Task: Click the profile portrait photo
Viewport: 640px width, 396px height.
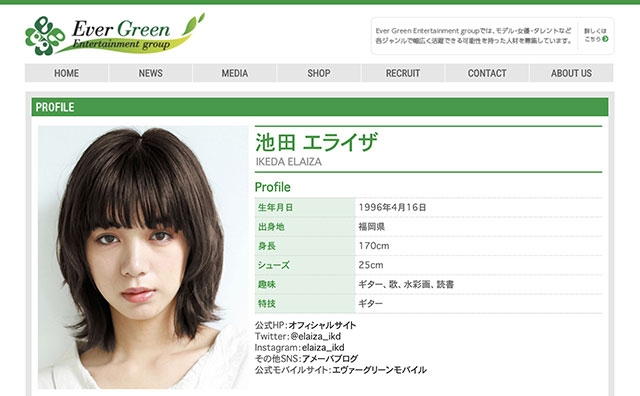Action: coord(143,257)
